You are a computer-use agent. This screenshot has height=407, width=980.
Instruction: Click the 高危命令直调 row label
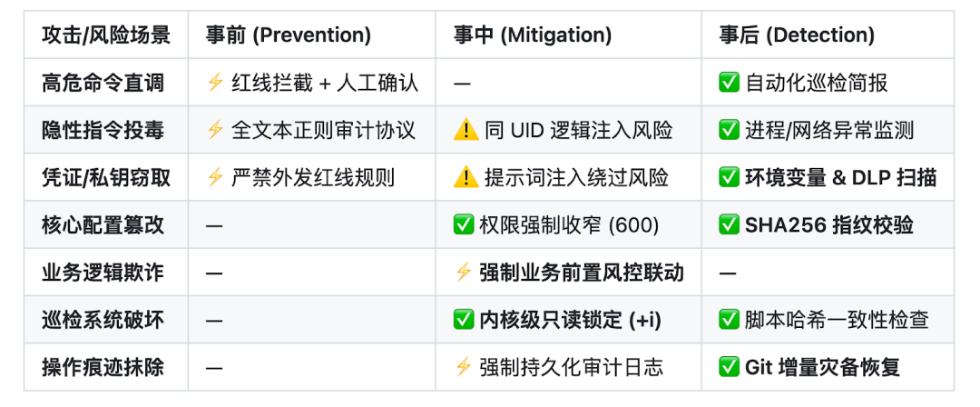(103, 83)
